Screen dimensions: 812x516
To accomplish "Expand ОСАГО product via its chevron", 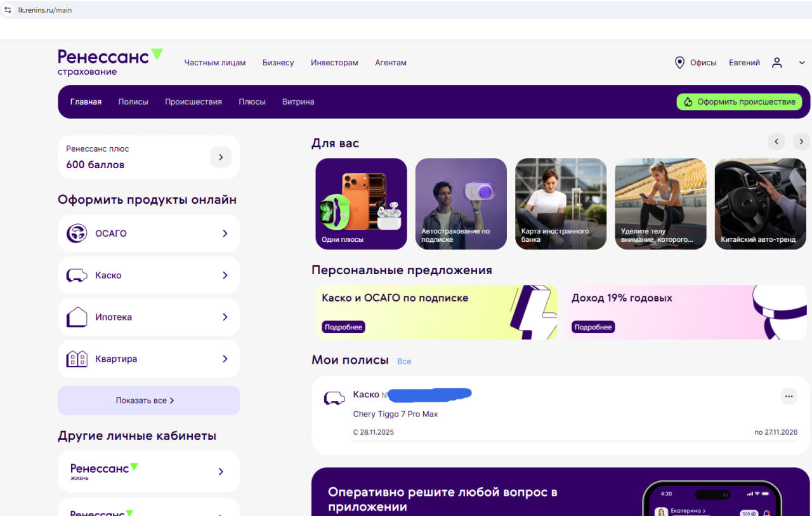I will pyautogui.click(x=225, y=234).
